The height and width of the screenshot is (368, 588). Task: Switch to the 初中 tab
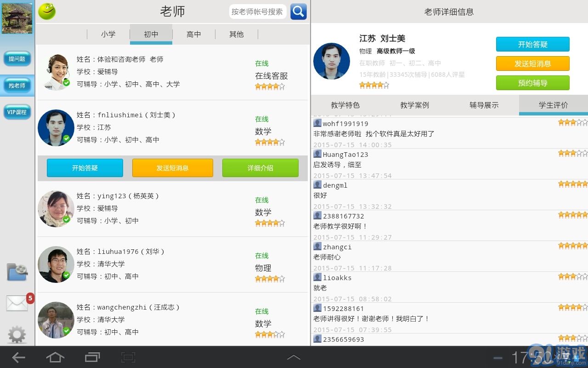tap(151, 34)
